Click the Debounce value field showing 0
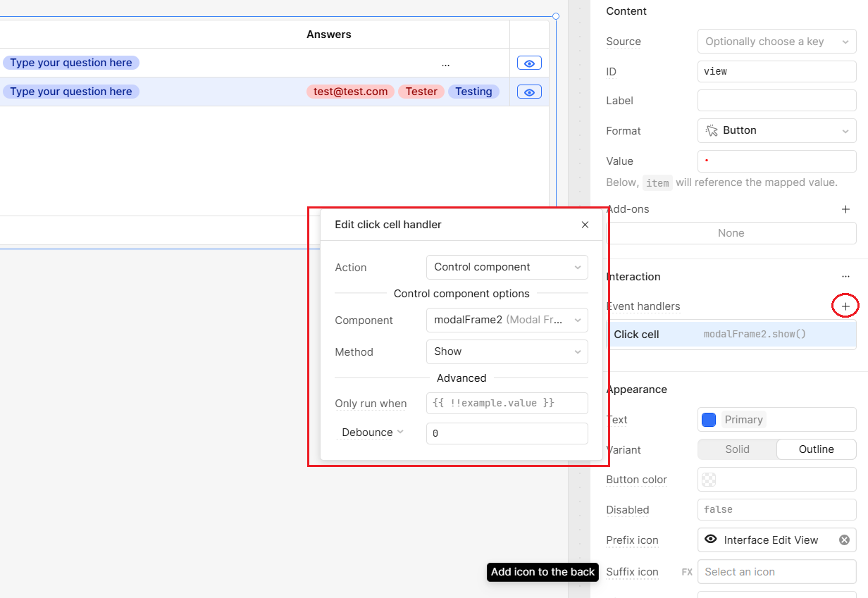The width and height of the screenshot is (868, 598). click(x=507, y=433)
